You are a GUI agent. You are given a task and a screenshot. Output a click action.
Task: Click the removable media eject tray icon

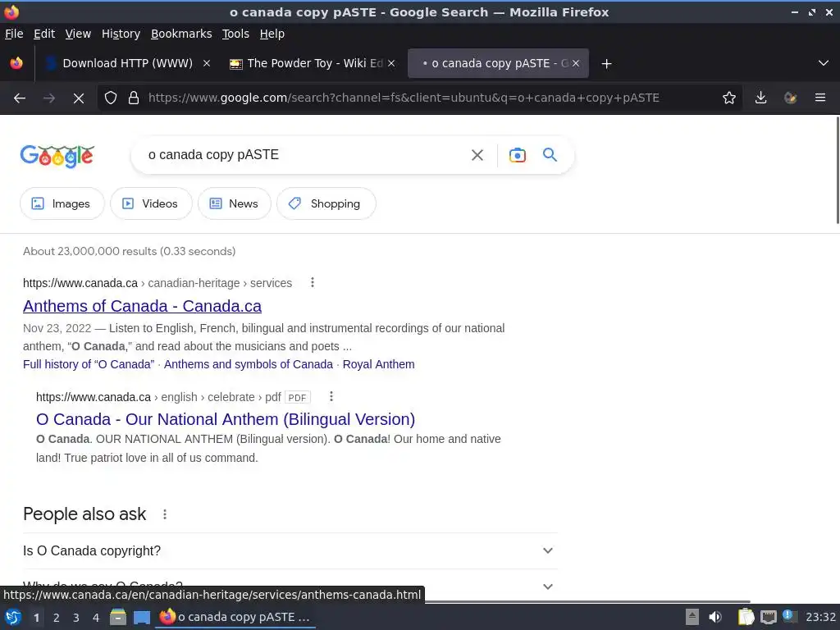point(692,617)
